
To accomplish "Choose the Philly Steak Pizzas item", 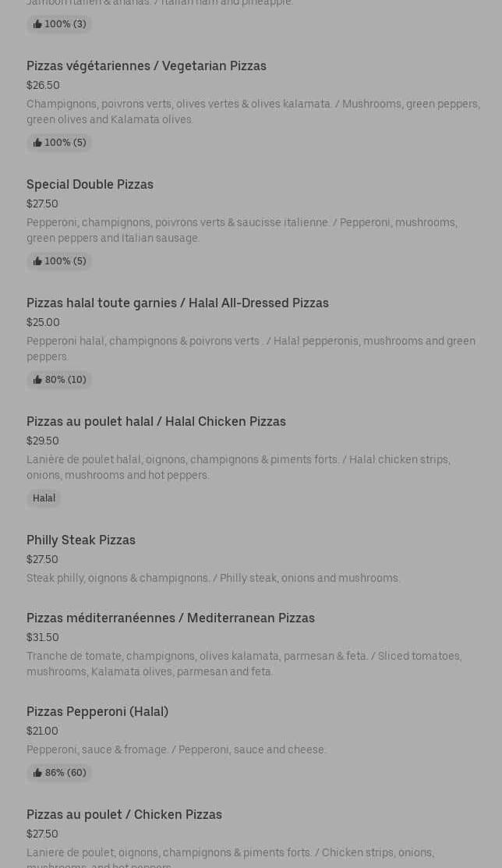I will 81,540.
